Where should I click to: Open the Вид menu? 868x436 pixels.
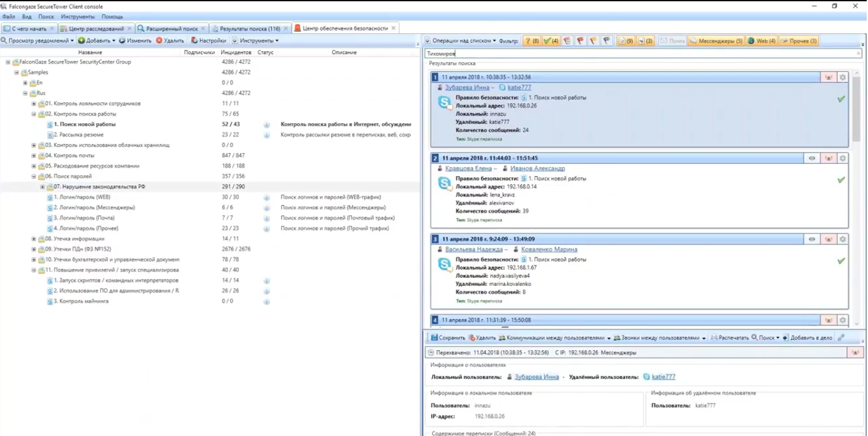point(27,17)
